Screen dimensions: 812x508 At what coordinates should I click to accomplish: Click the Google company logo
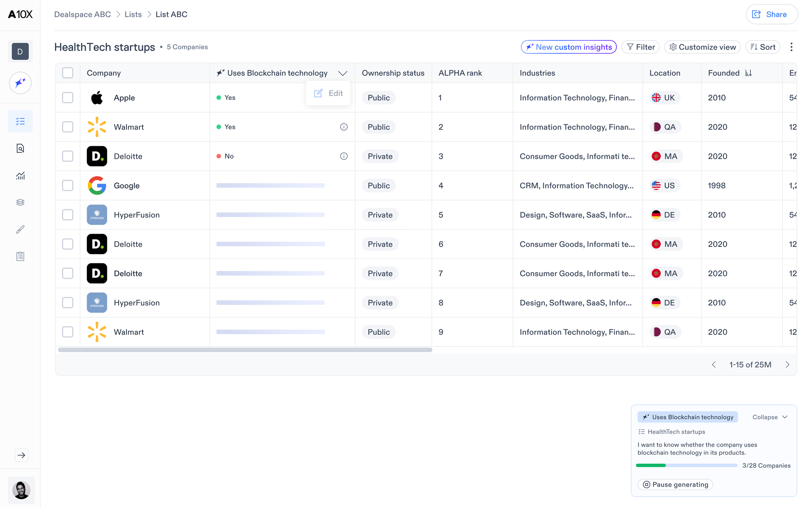[x=97, y=185]
